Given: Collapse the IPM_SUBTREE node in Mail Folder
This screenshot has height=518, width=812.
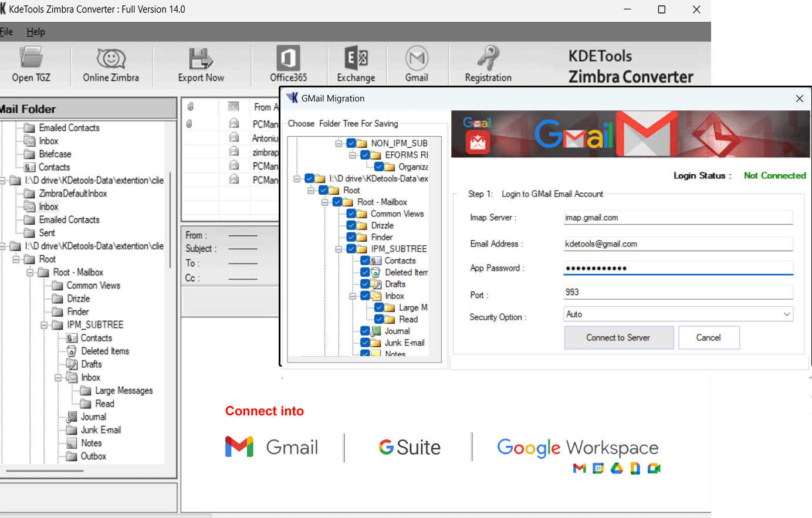Looking at the screenshot, I should click(44, 325).
